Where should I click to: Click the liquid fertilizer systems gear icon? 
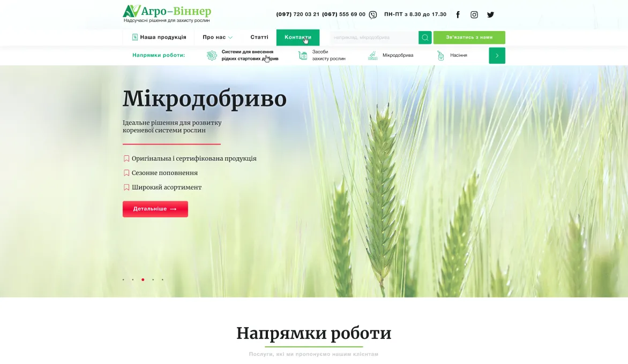point(212,55)
